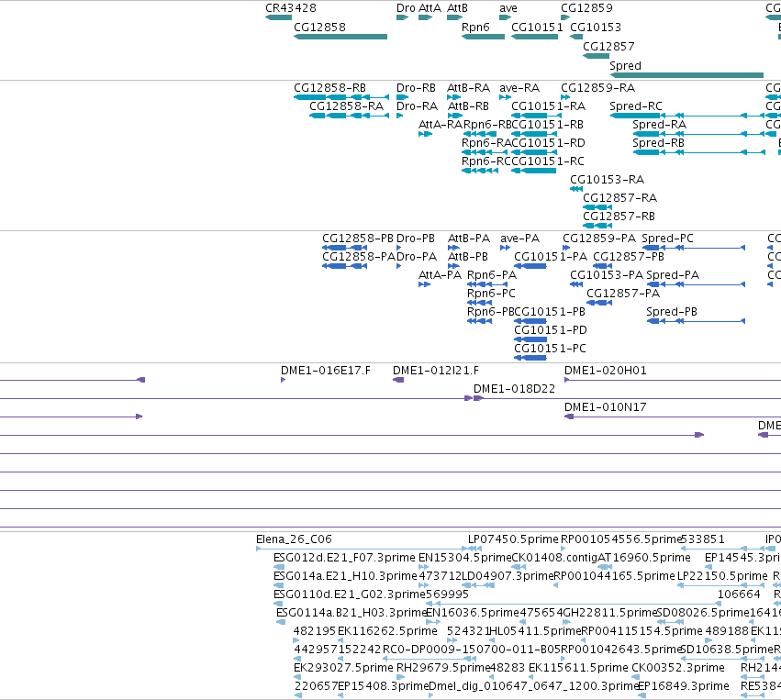Click transcript Dro-RA

399,116
